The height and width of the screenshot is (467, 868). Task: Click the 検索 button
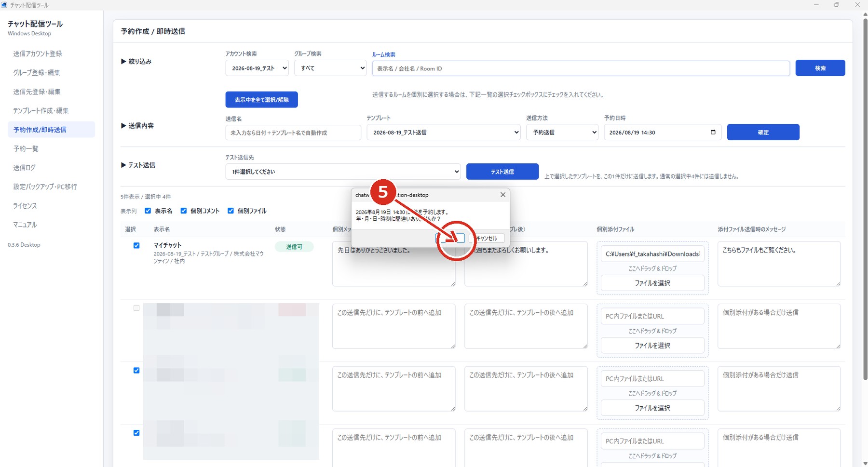820,68
